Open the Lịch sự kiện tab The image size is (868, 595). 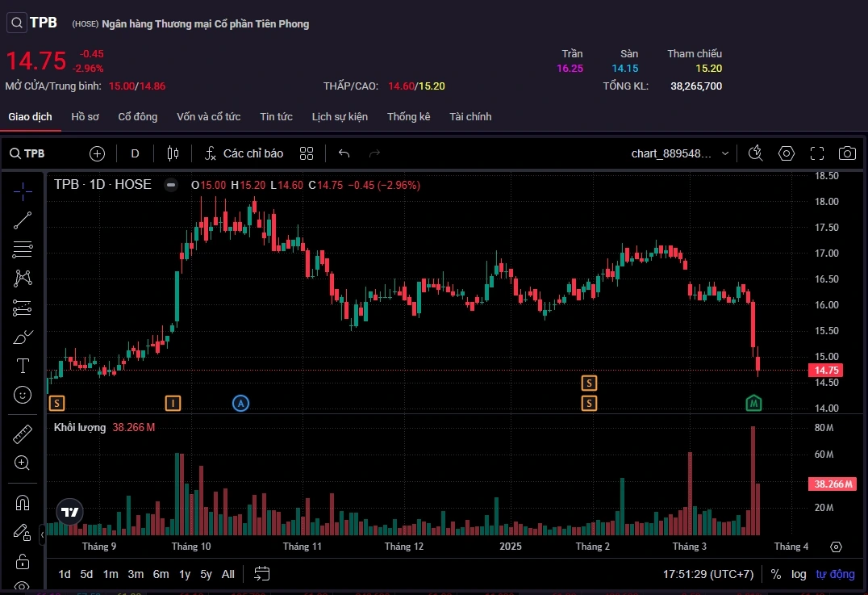tap(340, 117)
